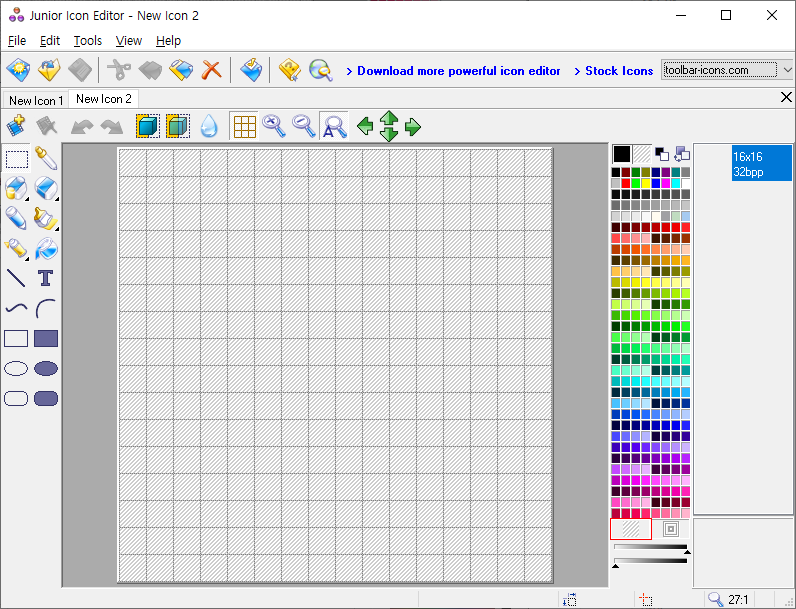Select the filled ellipse tool
Image resolution: width=796 pixels, height=609 pixels.
click(46, 368)
